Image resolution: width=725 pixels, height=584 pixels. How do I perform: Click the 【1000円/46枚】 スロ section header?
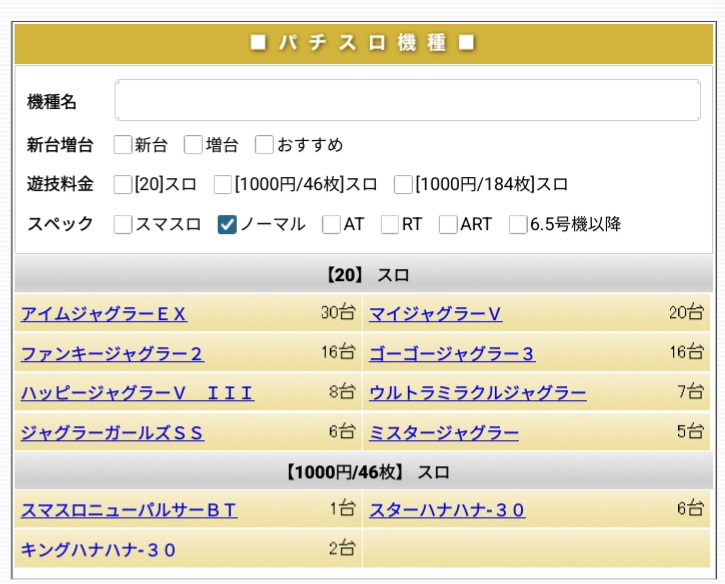coord(363,472)
